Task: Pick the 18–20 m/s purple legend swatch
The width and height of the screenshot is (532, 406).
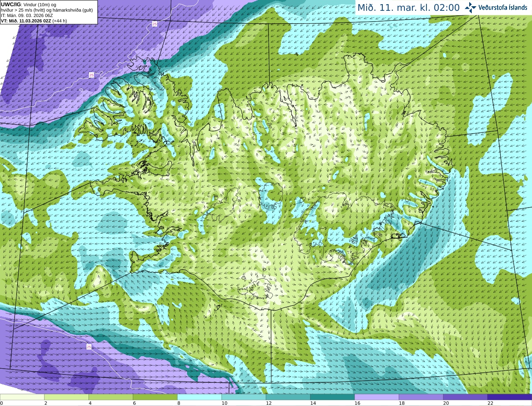Action: [x=421, y=397]
